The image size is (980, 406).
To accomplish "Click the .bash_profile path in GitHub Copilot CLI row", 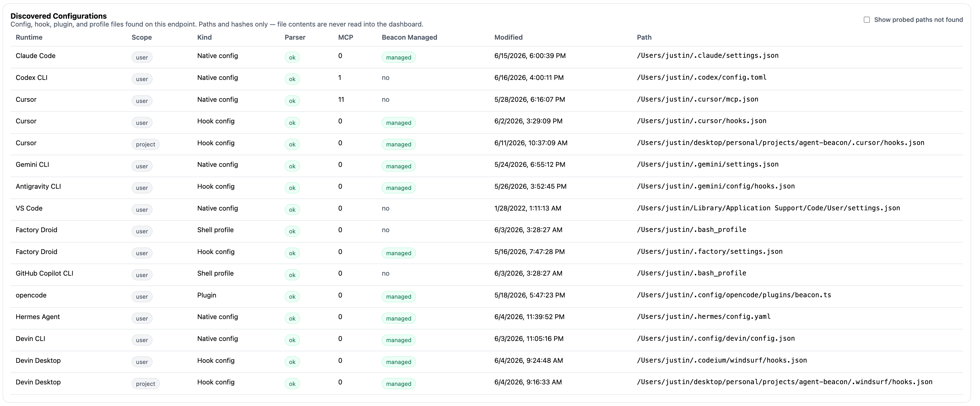I will [691, 273].
